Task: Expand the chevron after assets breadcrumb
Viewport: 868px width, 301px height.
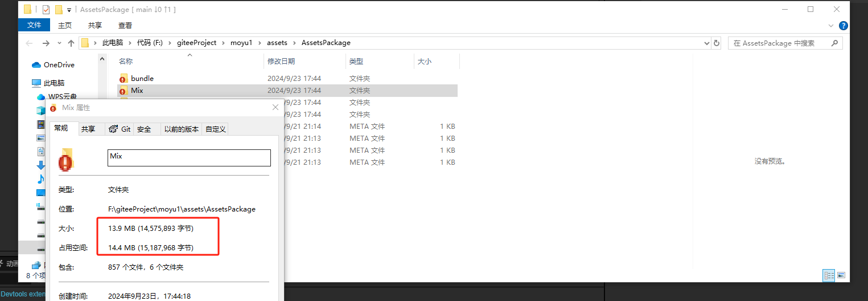Action: pyautogui.click(x=295, y=43)
